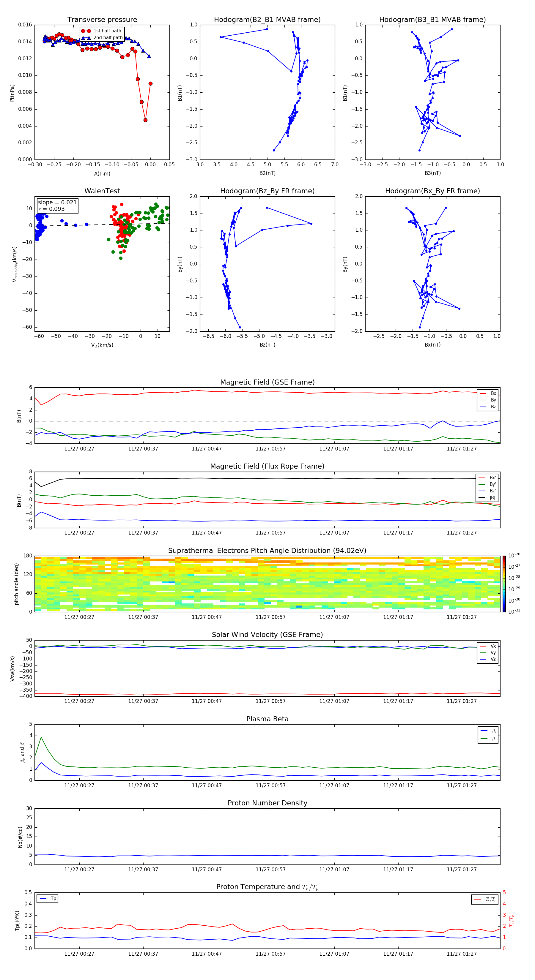
Task: Select the |B| legend entry in flux rope panel
Action: coord(487,498)
